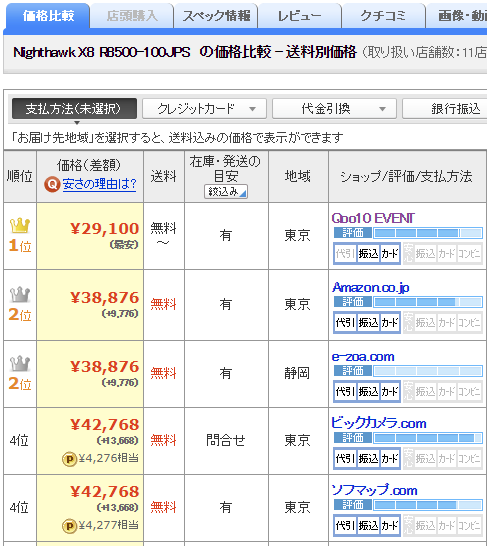Click the 送料 column header
Viewport: 487px width, 546px height.
(164, 176)
